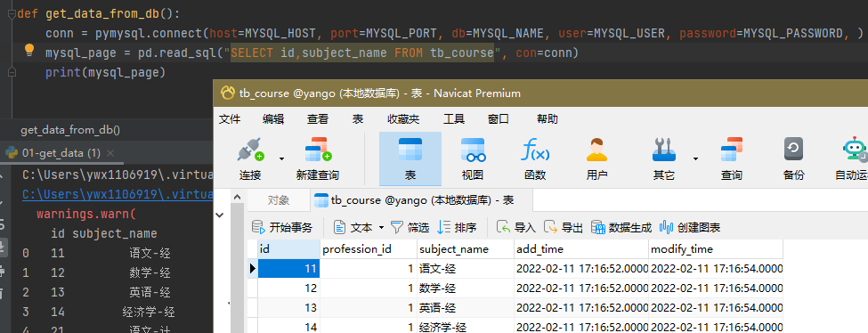Switch to the 对象 tab
Viewport: 868px width, 333px height.
point(279,200)
